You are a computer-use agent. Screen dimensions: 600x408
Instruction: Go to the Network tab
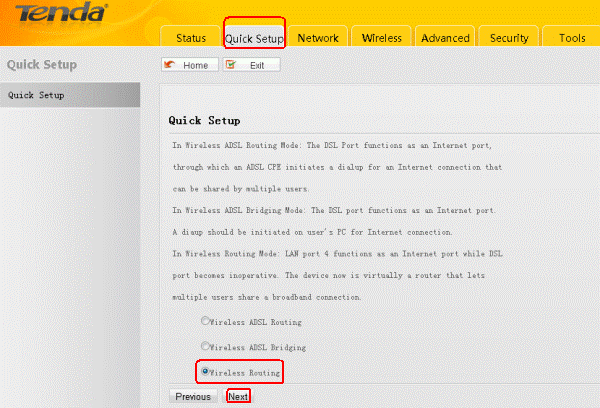[x=318, y=38]
